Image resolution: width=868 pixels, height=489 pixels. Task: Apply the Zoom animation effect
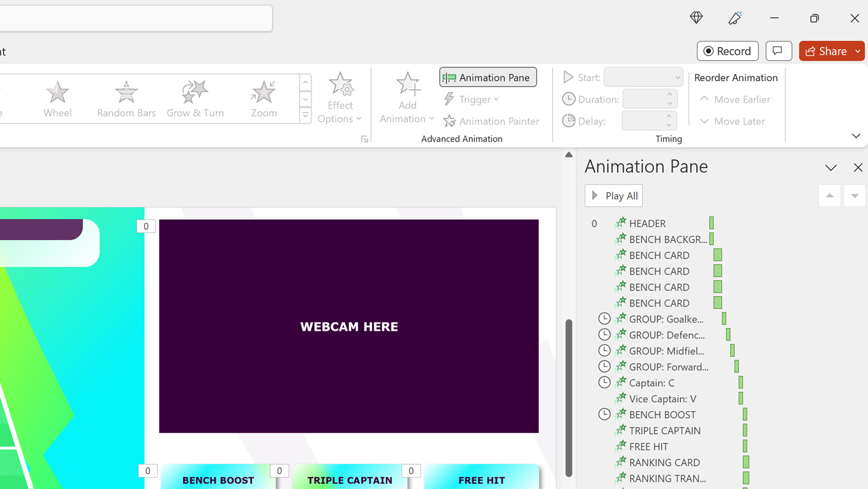263,99
